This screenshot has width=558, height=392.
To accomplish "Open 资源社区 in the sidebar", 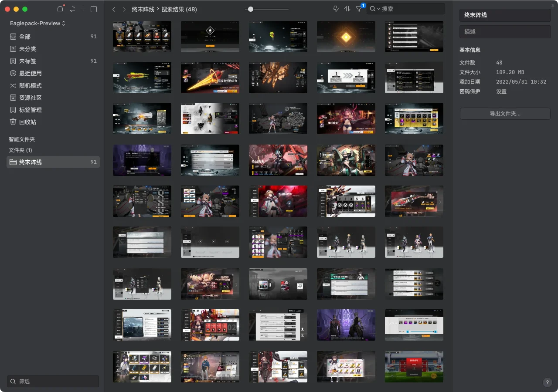I will pos(53,98).
